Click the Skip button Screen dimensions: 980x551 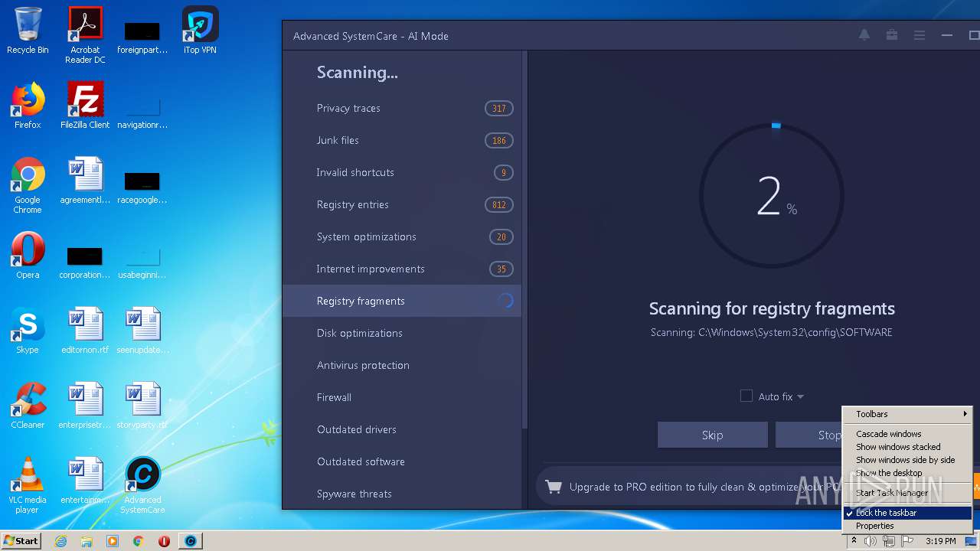click(x=712, y=435)
